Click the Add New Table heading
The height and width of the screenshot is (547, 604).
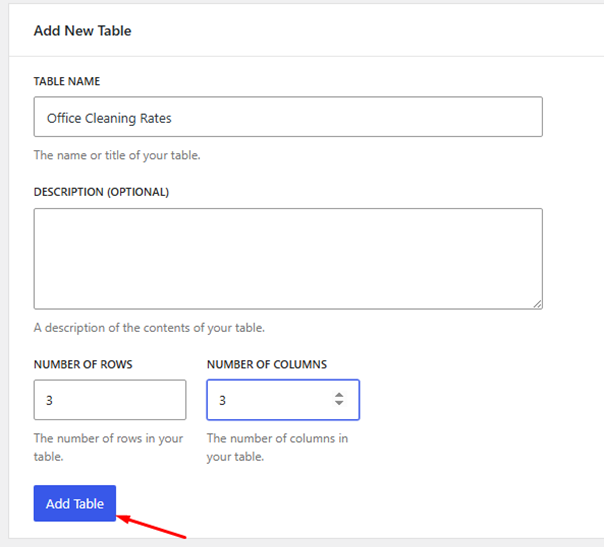coord(83,31)
